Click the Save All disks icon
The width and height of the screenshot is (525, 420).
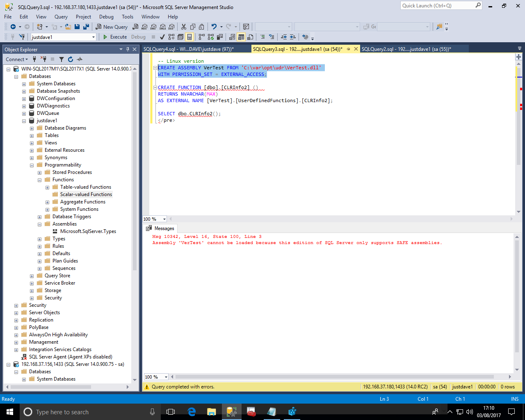(x=86, y=27)
